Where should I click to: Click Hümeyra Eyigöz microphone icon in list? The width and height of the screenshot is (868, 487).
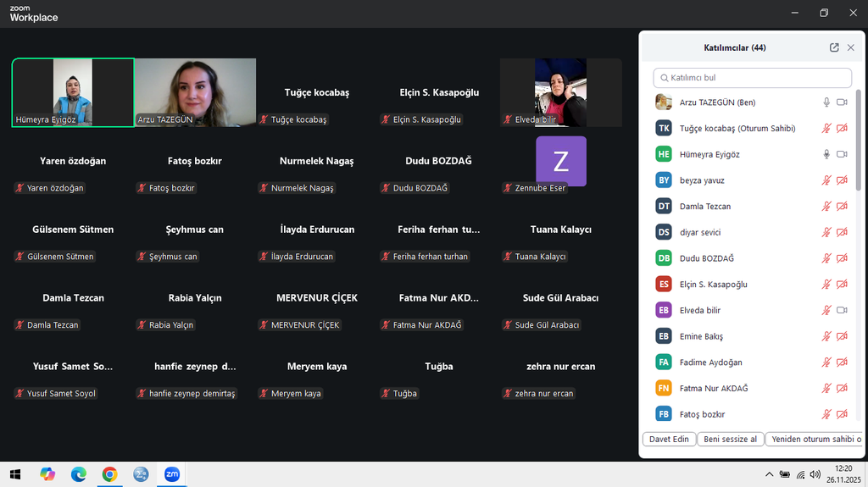click(x=826, y=154)
